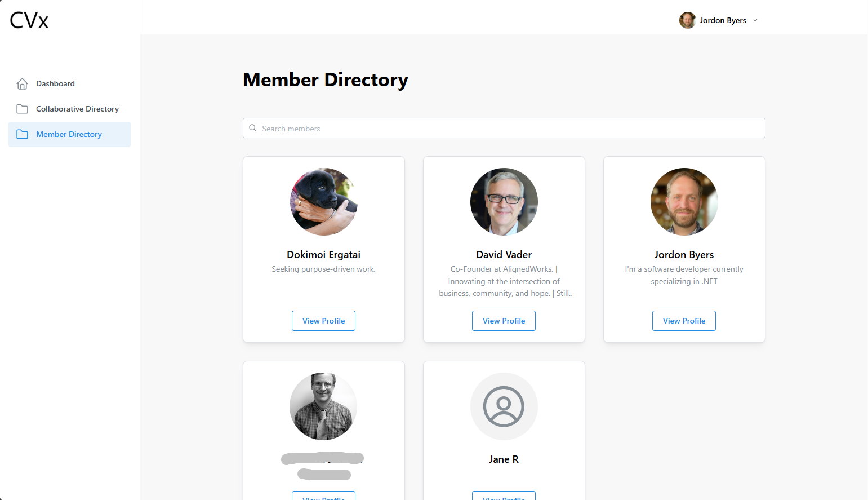
Task: Open Collaborative Directory from the sidebar
Action: [77, 108]
